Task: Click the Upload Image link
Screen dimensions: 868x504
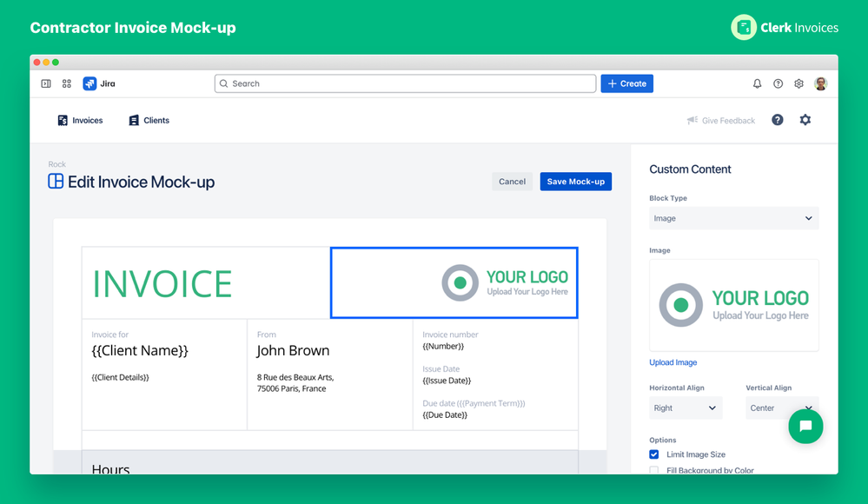Action: tap(673, 362)
